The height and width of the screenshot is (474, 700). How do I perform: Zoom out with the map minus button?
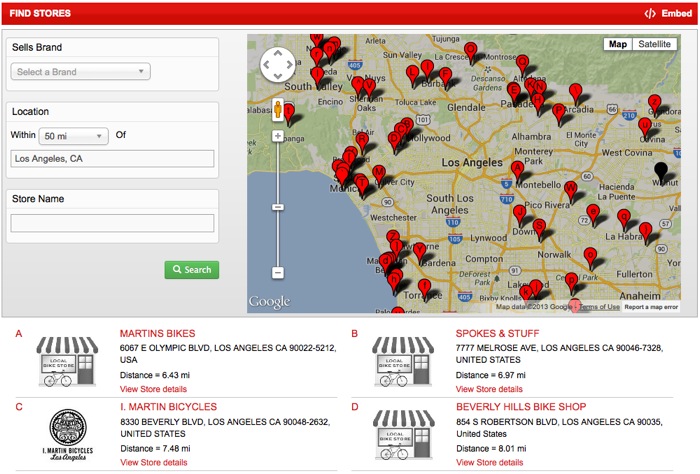278,272
